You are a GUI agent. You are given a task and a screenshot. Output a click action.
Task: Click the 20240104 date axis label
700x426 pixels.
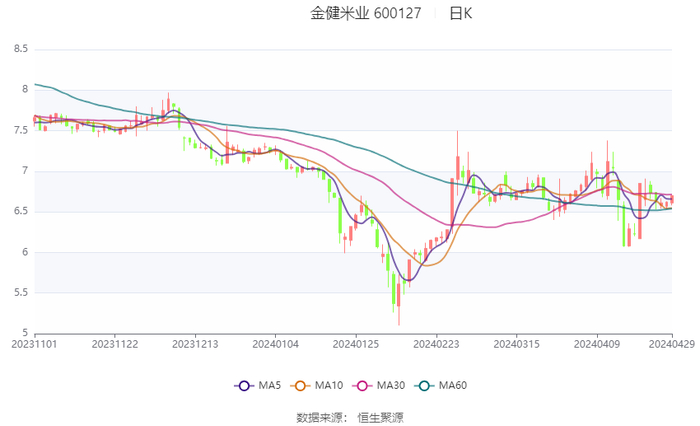(x=275, y=344)
